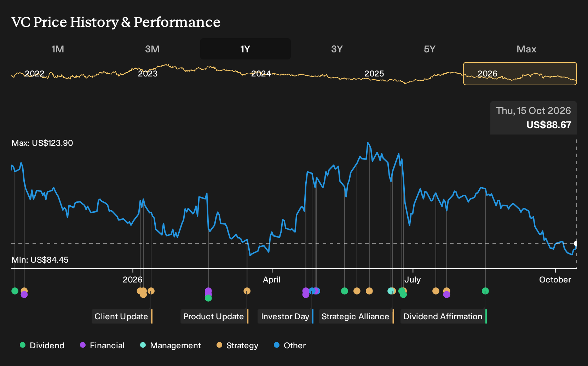Click the strategy marker above Client Update label

[x=151, y=291]
